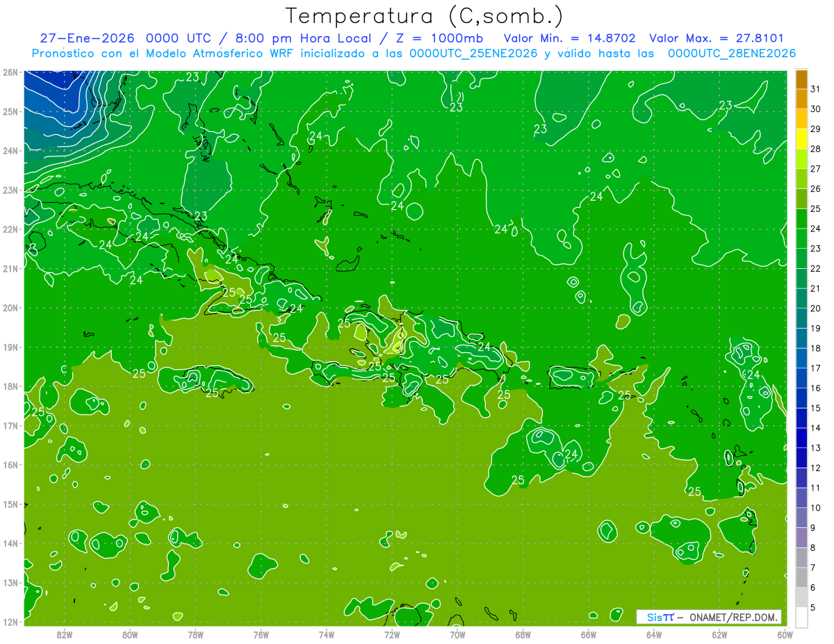Viewport: 834px width, 644px height.
Task: Pick the olive-green legend swatch between 24 and 25
Action: [801, 219]
